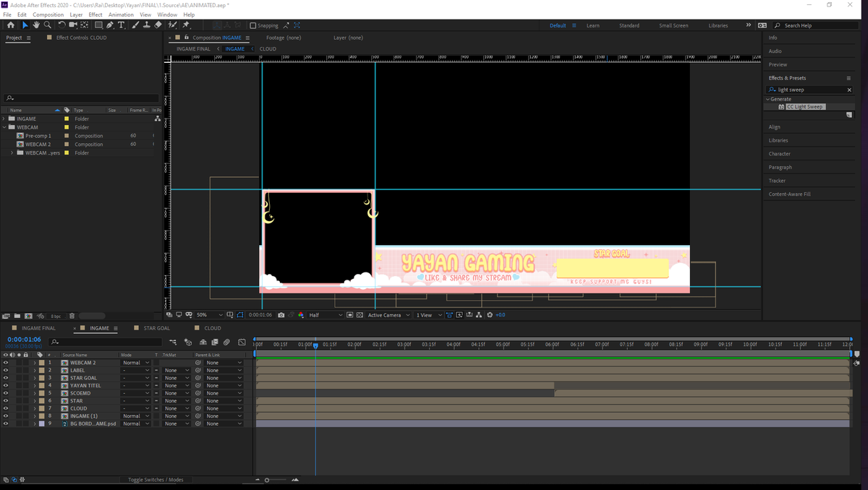
Task: Expand the STAR layer properties
Action: [35, 400]
